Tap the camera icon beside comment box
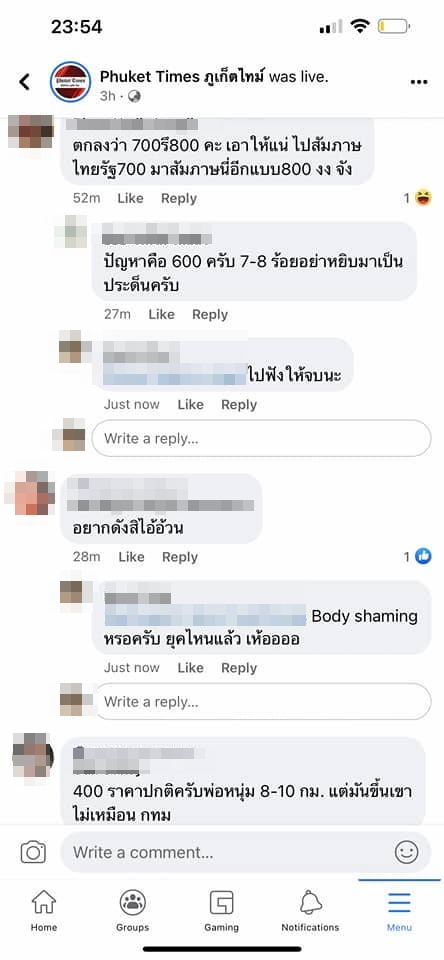Viewport: 444px width, 960px height. pyautogui.click(x=34, y=852)
